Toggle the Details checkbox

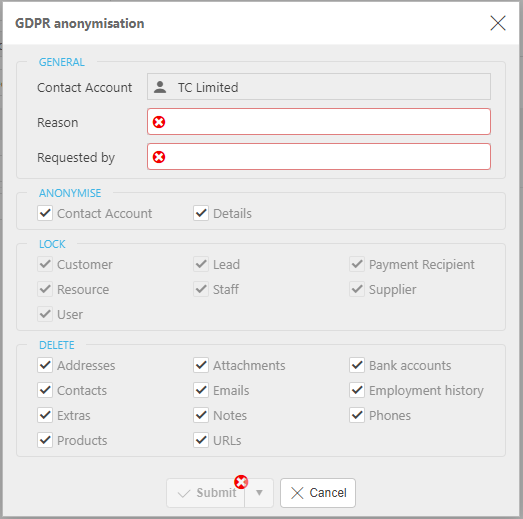coord(201,213)
